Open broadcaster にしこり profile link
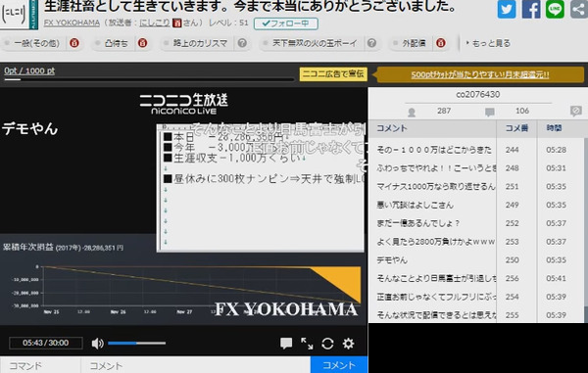 [155, 23]
